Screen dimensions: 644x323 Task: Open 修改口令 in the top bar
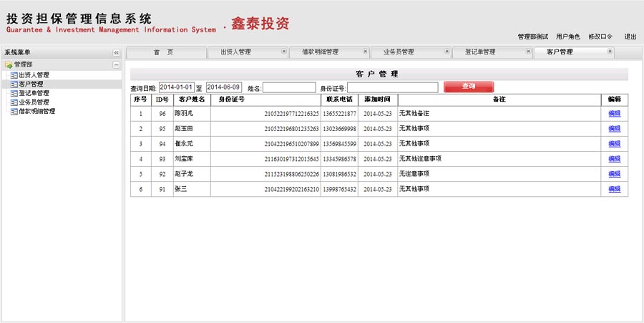[600, 37]
